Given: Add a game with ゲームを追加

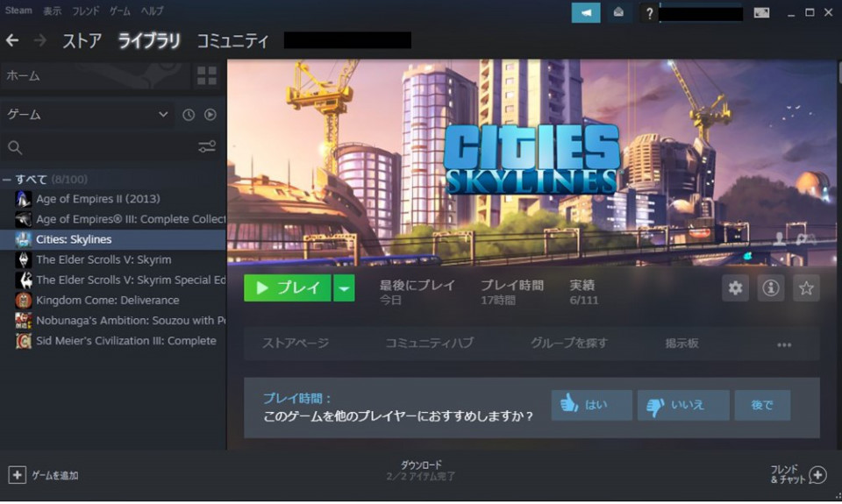Looking at the screenshot, I should point(44,475).
